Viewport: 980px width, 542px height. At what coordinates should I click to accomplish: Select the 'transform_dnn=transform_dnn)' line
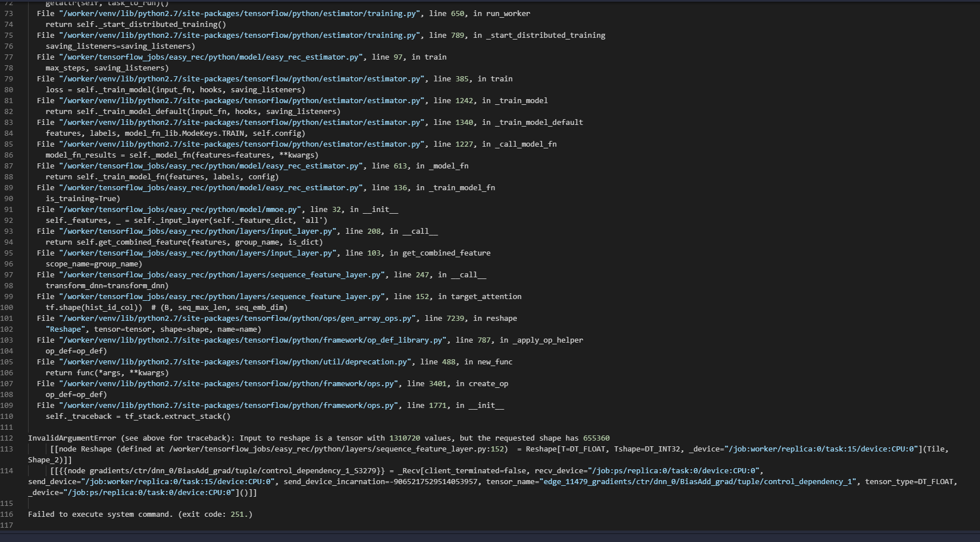click(107, 285)
